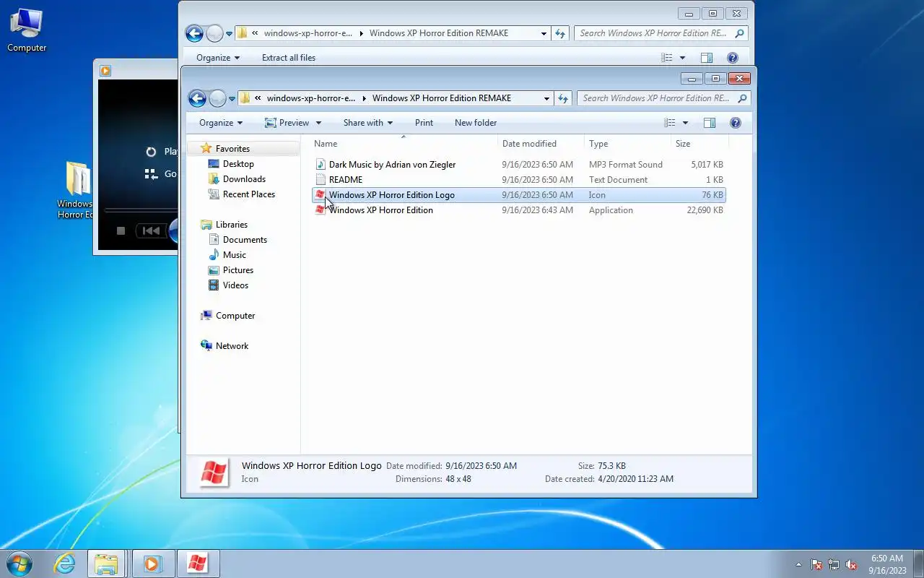The image size is (924, 578).
Task: Click the muted volume tray icon
Action: (851, 564)
